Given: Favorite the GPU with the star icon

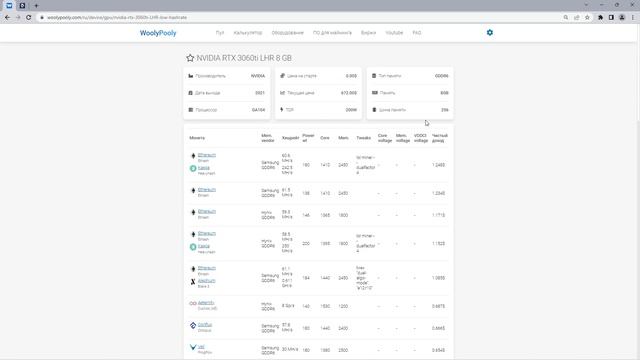Looking at the screenshot, I should coord(190,58).
